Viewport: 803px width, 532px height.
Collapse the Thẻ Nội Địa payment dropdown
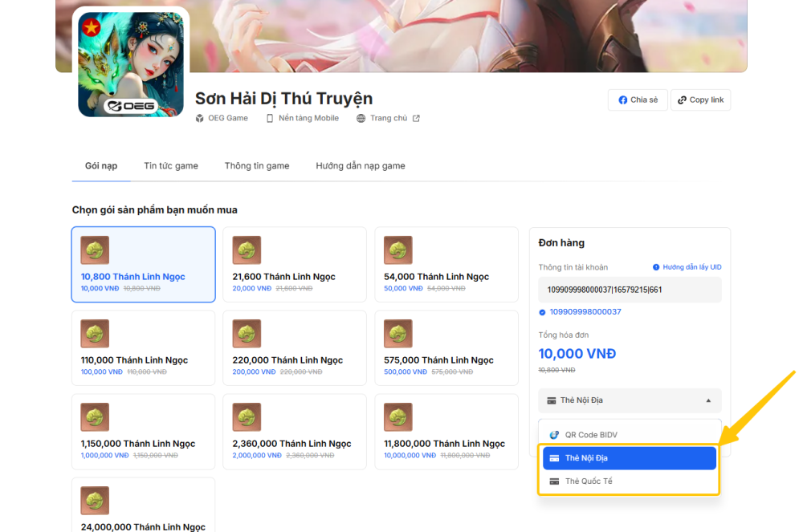click(x=630, y=400)
